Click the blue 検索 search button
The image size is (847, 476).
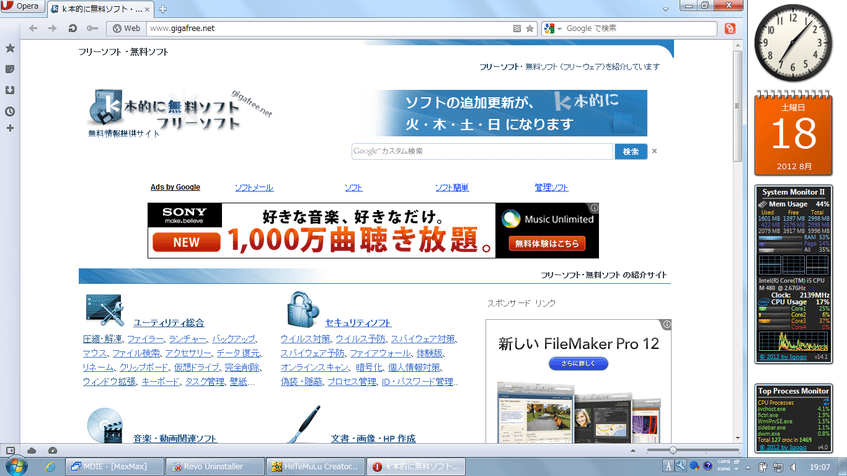(x=630, y=151)
